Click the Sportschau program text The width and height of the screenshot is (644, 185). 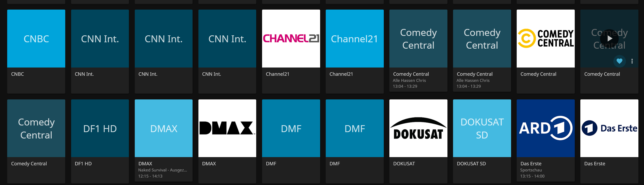[531, 170]
